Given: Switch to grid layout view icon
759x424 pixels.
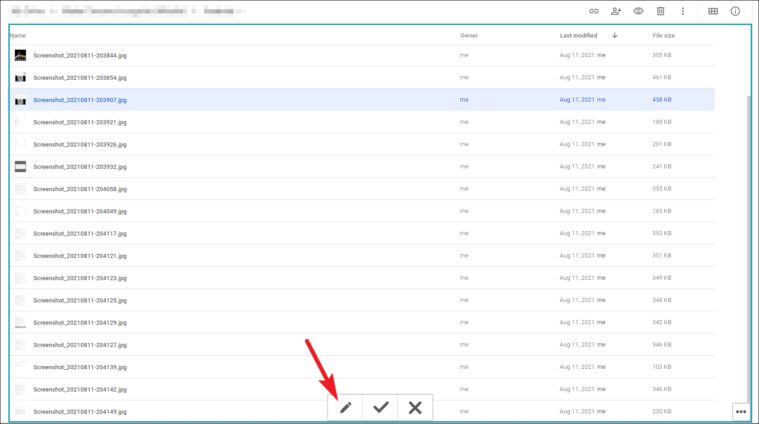Looking at the screenshot, I should click(713, 11).
